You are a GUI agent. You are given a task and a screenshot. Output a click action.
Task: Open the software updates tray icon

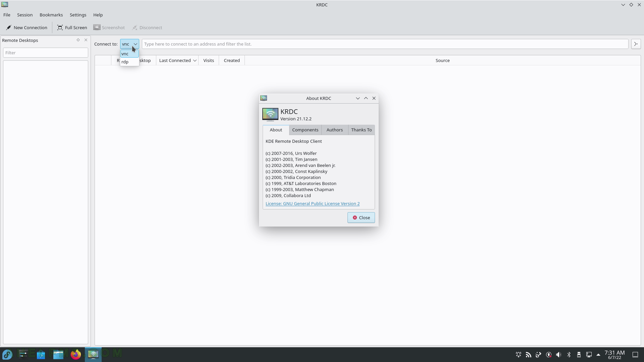pyautogui.click(x=549, y=355)
